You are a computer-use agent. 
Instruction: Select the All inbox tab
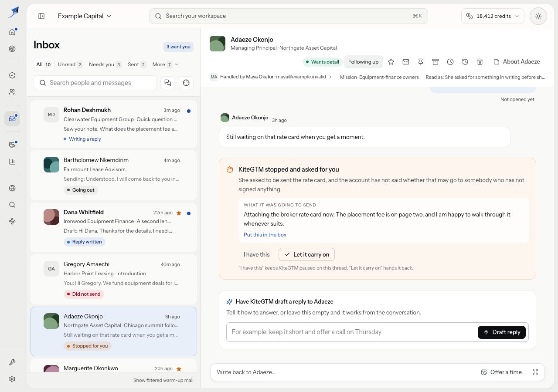point(44,64)
